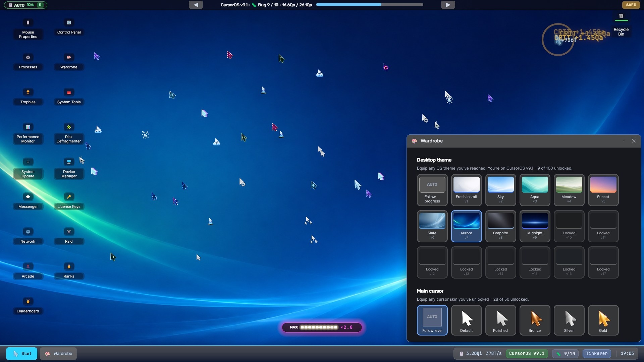Viewport: 644px width, 362px height.
Task: Equip the Midnight v9 desktop theme
Action: pos(535,226)
